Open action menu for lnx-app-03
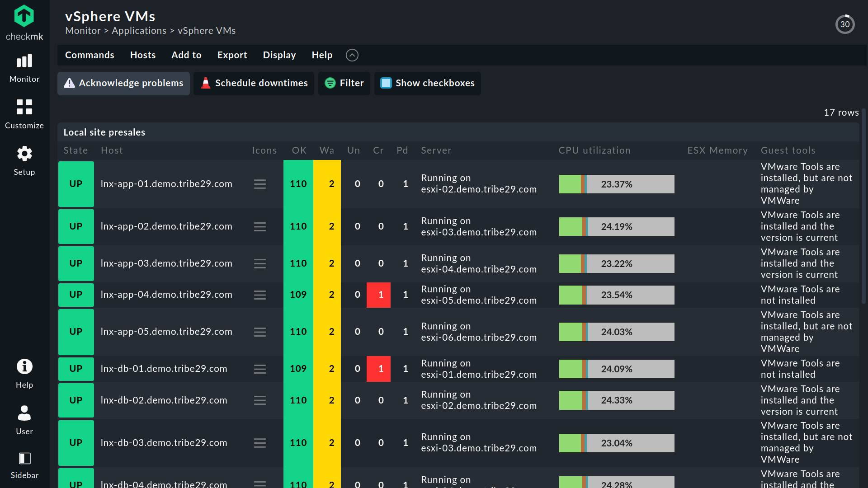Screen dimensions: 868x488 [x=260, y=263]
